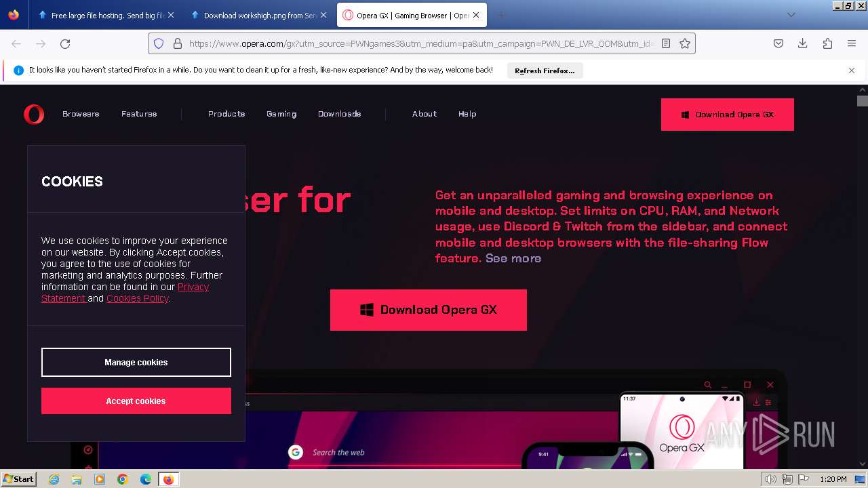
Task: Click the header Download Opera GX button
Action: 728,115
